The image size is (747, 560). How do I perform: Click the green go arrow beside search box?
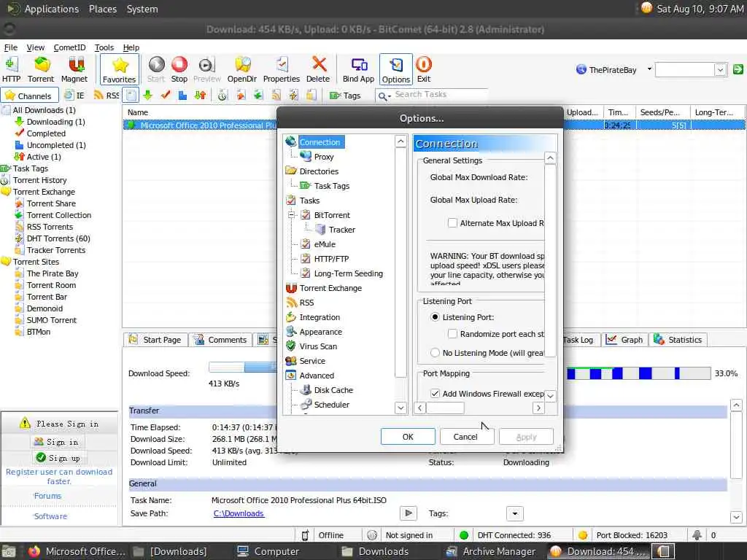(x=738, y=69)
